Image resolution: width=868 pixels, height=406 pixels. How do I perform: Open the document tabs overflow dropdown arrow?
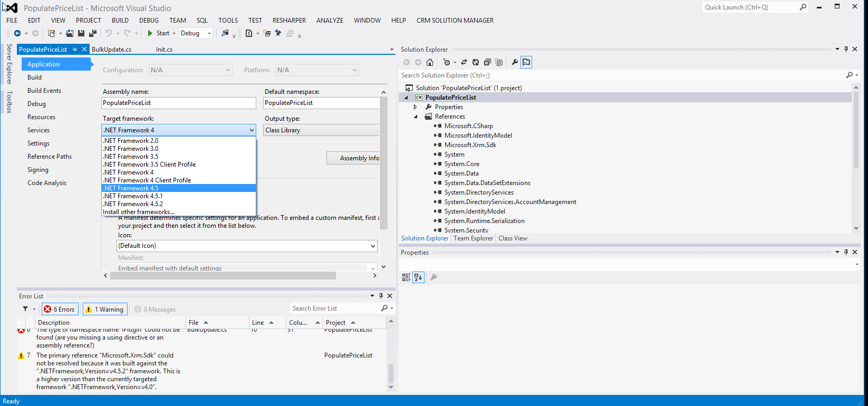[392, 50]
